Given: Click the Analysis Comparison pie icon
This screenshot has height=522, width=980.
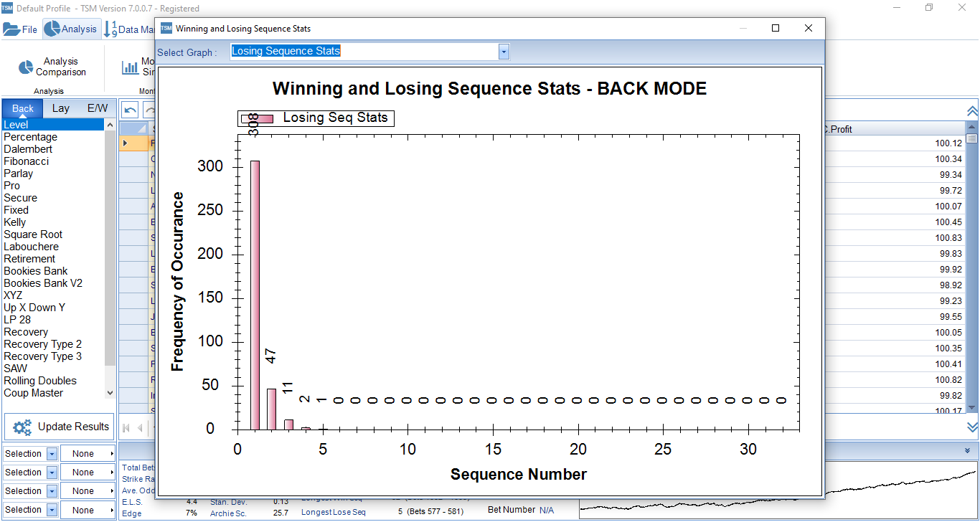Looking at the screenshot, I should pos(26,67).
